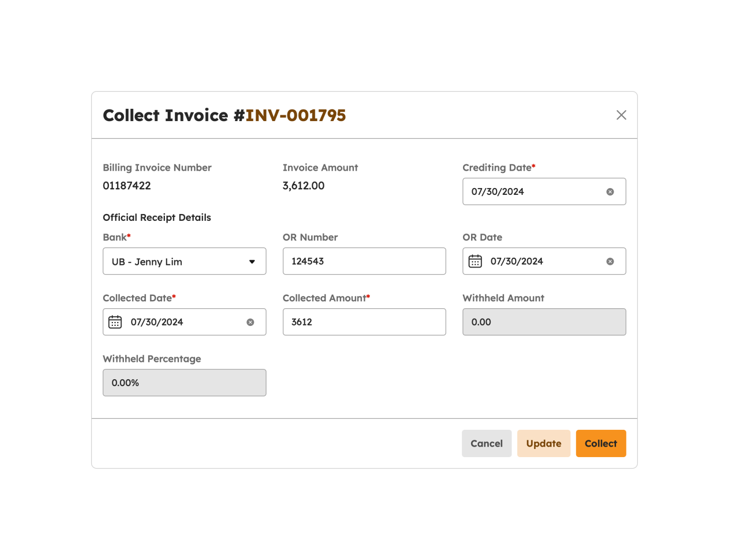Click the Billing Invoice Number label
The height and width of the screenshot is (560, 729).
point(157,168)
